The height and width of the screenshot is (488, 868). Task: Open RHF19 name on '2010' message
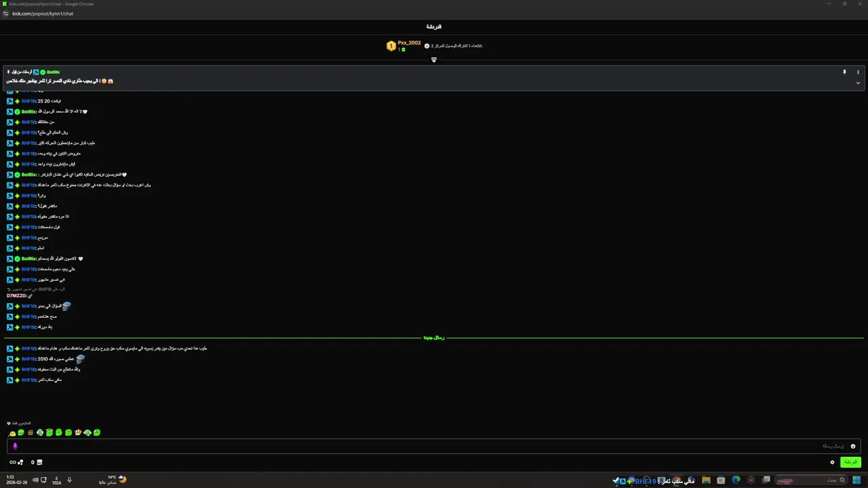(x=28, y=359)
